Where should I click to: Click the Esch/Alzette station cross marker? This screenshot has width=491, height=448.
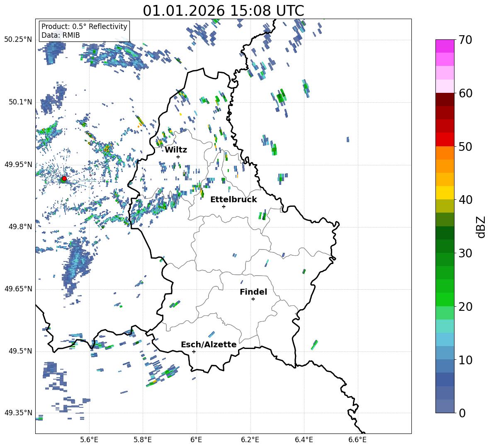click(x=194, y=351)
